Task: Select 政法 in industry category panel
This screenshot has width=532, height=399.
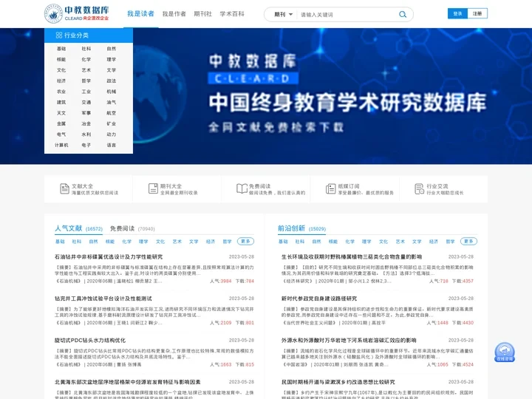Action: (x=112, y=81)
